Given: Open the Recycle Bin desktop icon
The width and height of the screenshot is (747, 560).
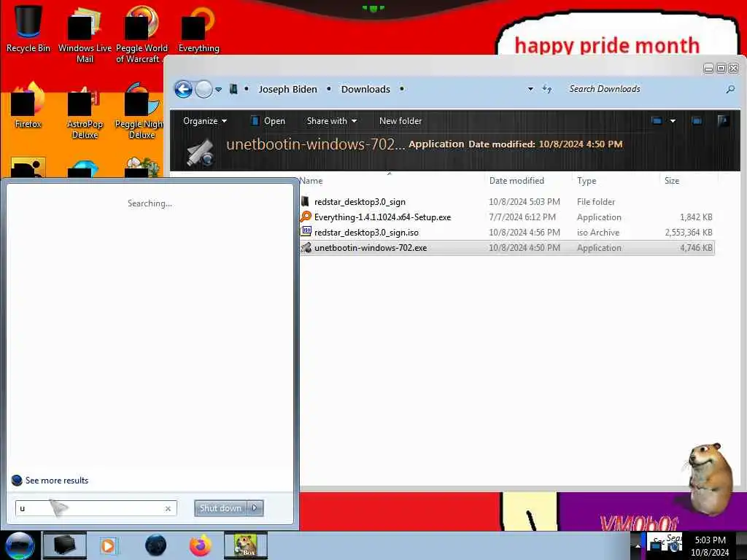Looking at the screenshot, I should pyautogui.click(x=28, y=28).
